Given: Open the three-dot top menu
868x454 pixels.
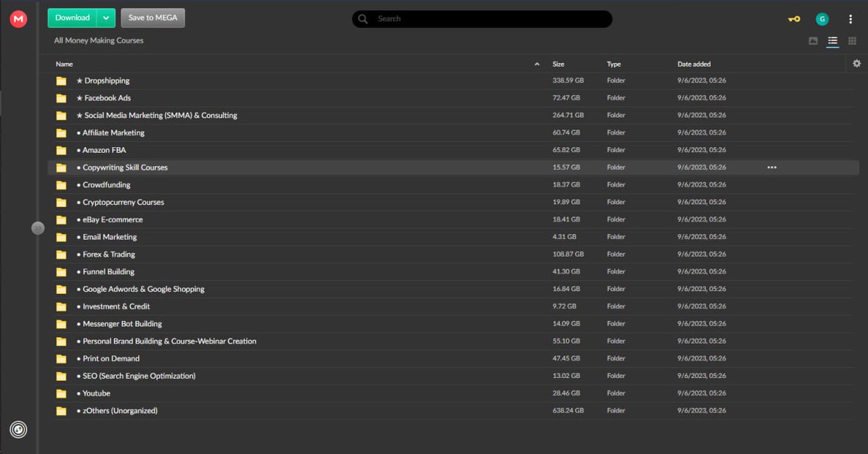Looking at the screenshot, I should (x=851, y=19).
